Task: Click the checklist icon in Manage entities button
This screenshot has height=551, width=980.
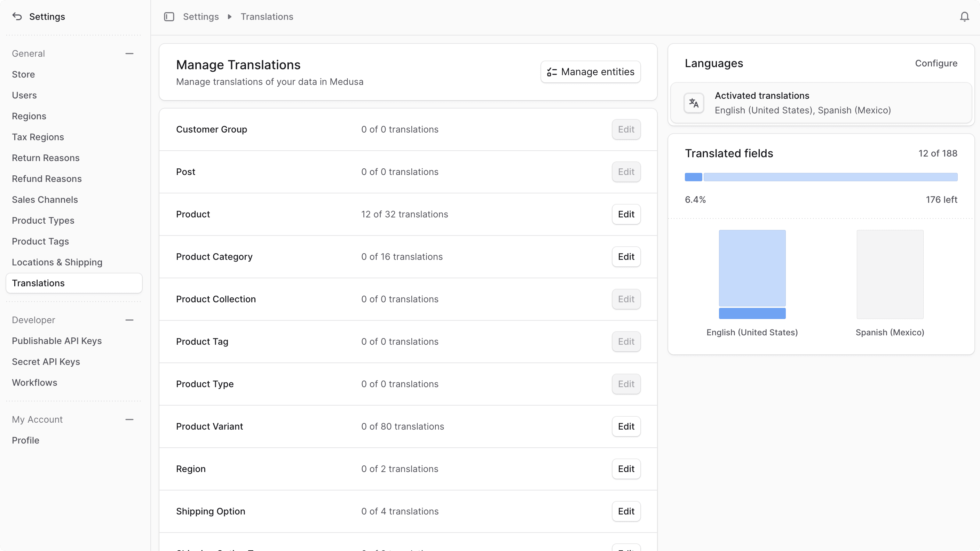Action: [552, 72]
